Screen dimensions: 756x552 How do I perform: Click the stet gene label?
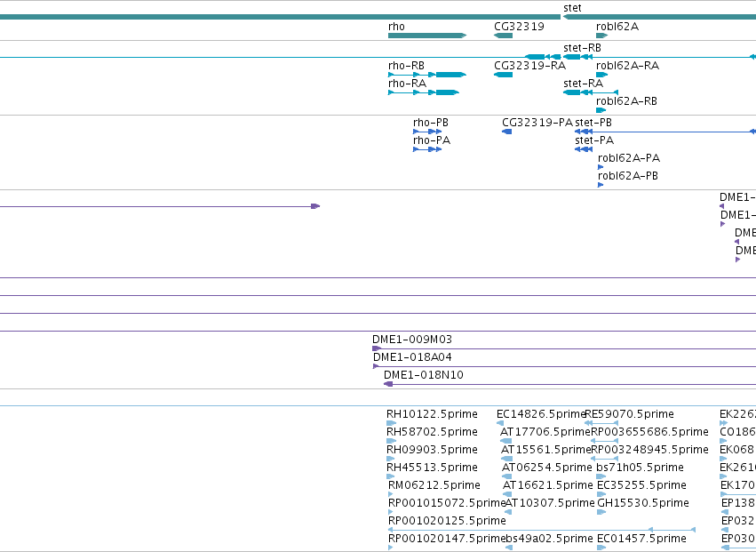coord(572,8)
